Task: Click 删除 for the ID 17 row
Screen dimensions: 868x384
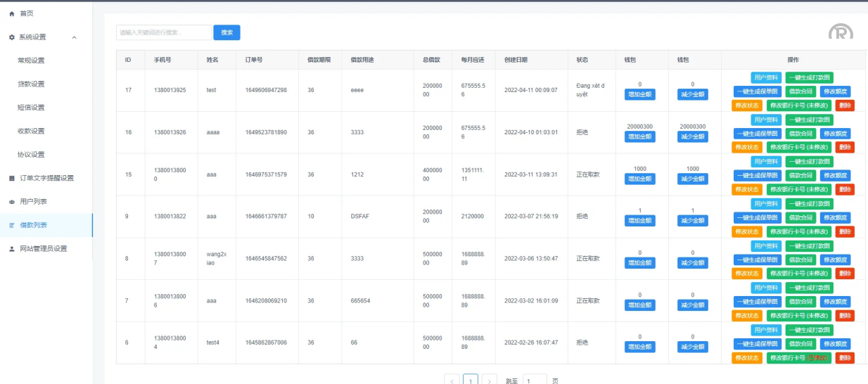Action: click(845, 105)
